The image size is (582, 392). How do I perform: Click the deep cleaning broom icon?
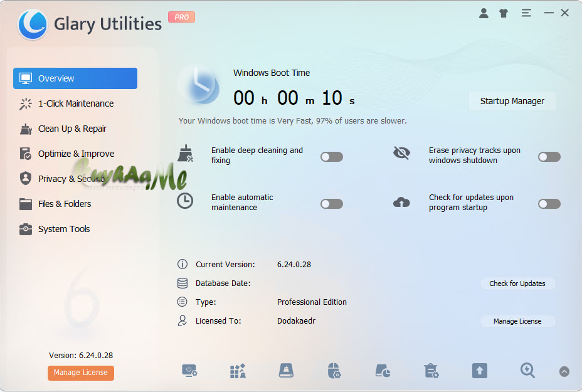click(185, 153)
